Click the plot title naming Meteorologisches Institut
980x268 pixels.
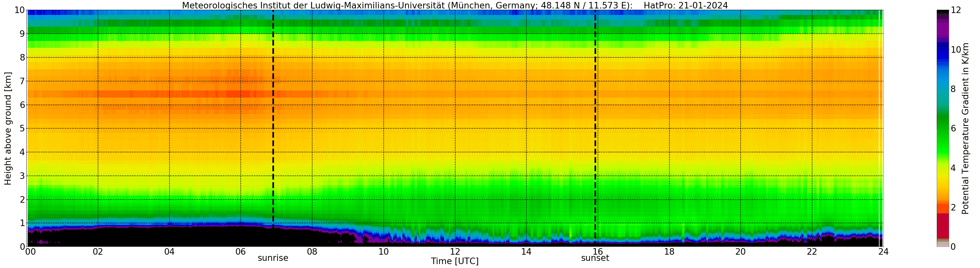[x=455, y=5]
